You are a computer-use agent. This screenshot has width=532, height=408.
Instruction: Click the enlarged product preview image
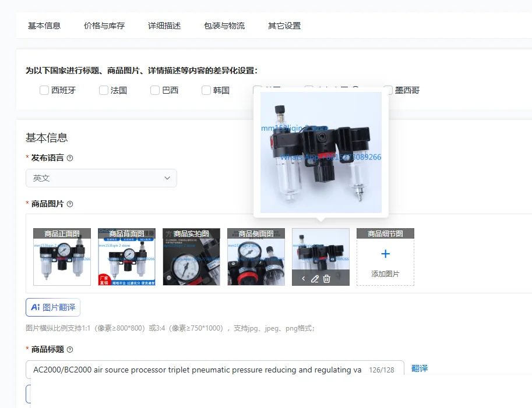[321, 152]
